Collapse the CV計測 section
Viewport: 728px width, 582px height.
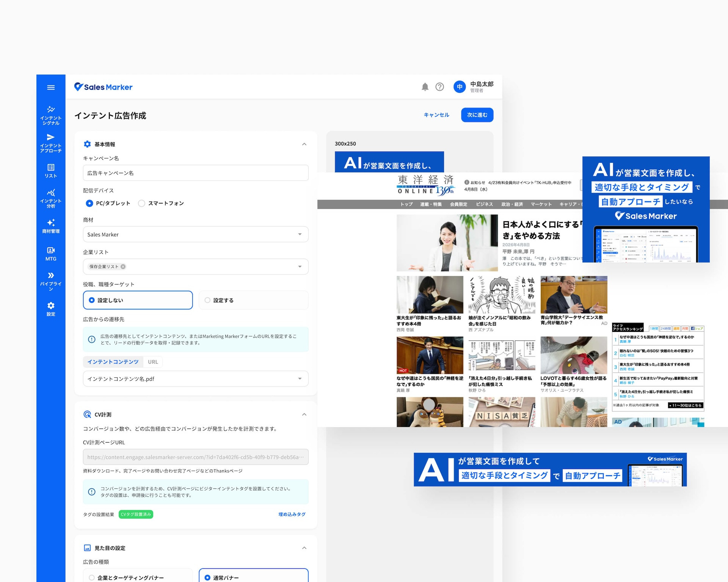click(x=304, y=415)
